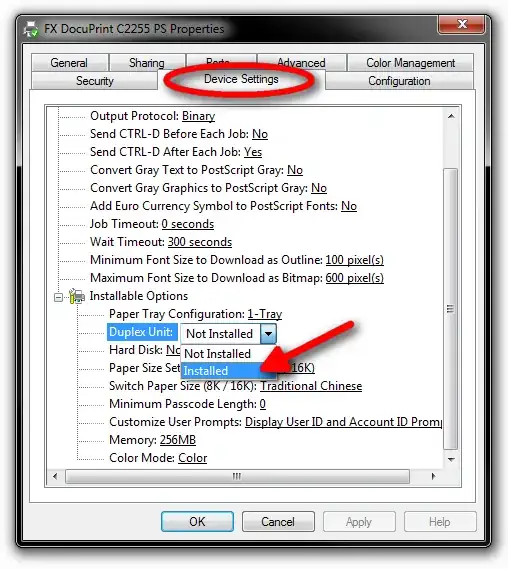The width and height of the screenshot is (508, 569).
Task: Click the Help button
Action: click(440, 522)
